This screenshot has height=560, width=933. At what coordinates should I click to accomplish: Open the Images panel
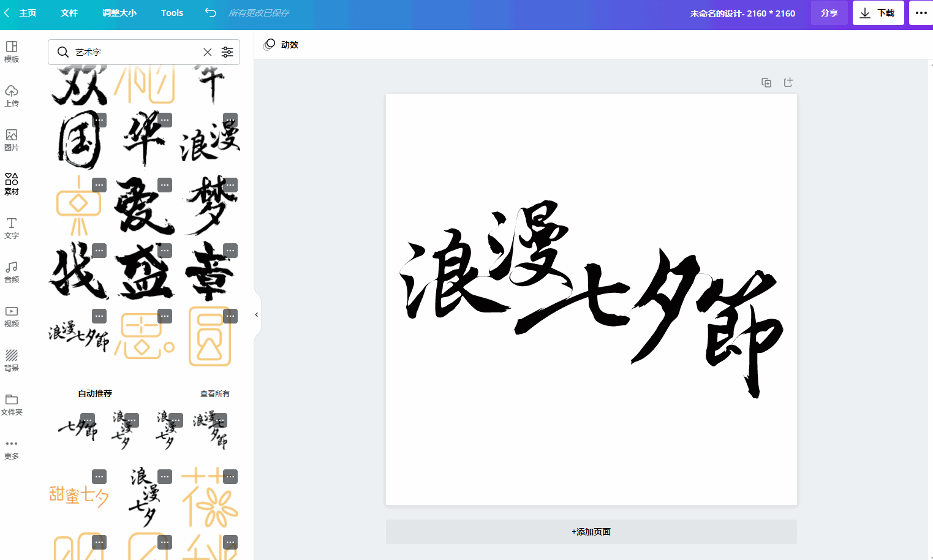point(11,140)
